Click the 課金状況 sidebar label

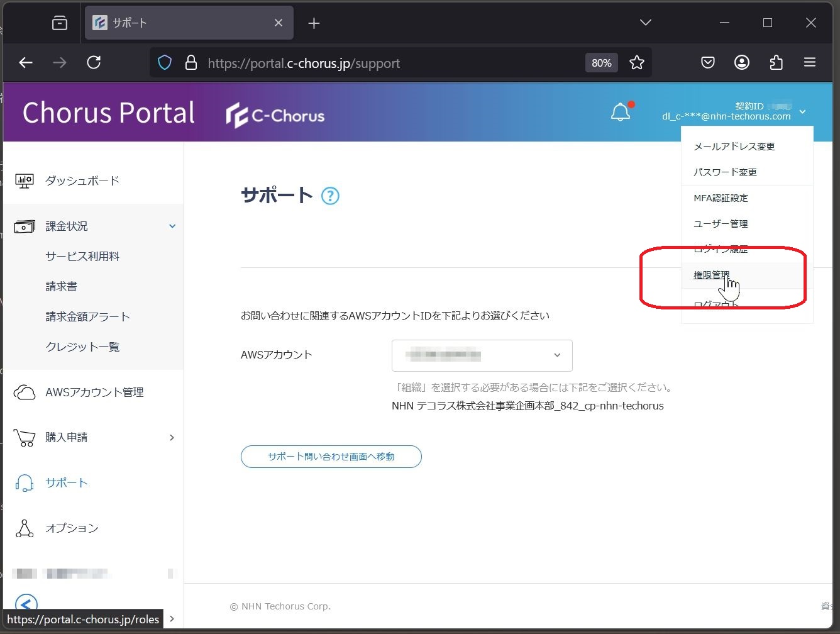(x=67, y=226)
